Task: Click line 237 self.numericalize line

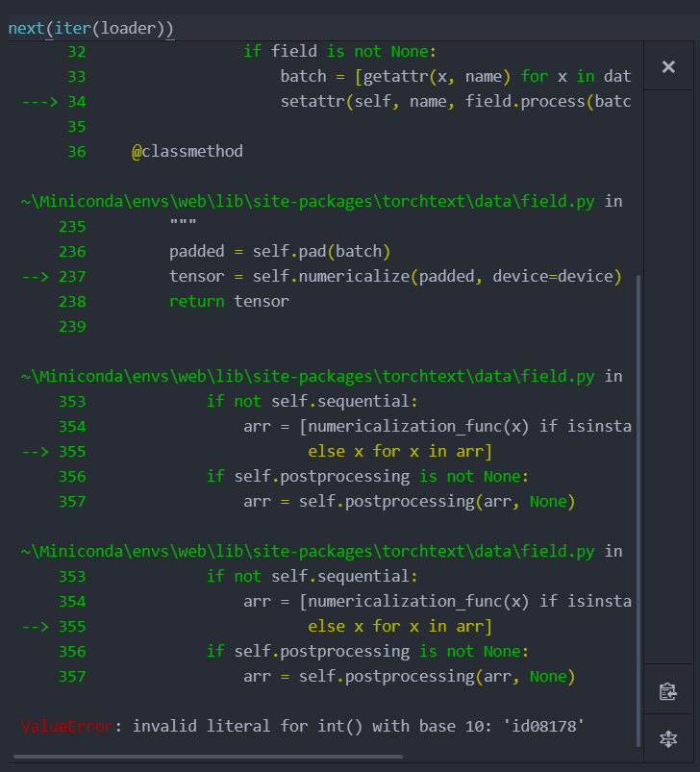Action: tap(322, 276)
